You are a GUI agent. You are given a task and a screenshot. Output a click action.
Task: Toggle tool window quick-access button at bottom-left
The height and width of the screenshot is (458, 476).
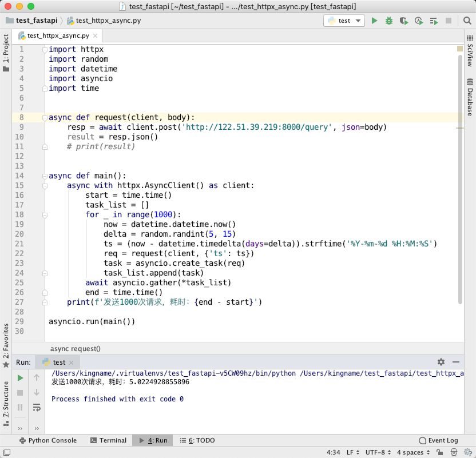(x=7, y=452)
